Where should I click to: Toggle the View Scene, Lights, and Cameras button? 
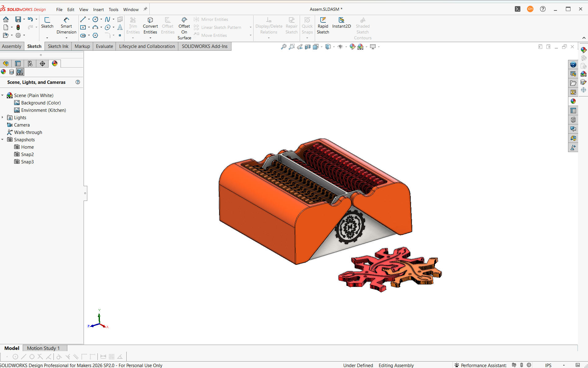pyautogui.click(x=20, y=72)
